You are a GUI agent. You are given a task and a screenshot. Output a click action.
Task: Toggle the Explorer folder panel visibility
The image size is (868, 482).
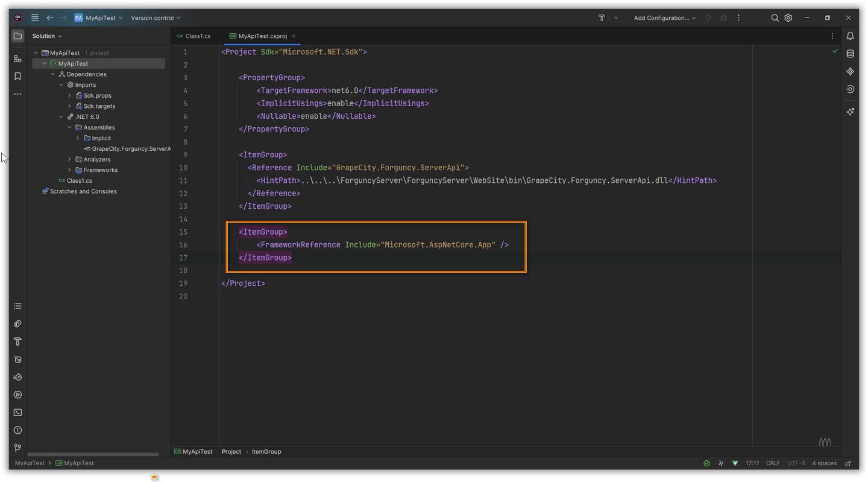pyautogui.click(x=17, y=36)
